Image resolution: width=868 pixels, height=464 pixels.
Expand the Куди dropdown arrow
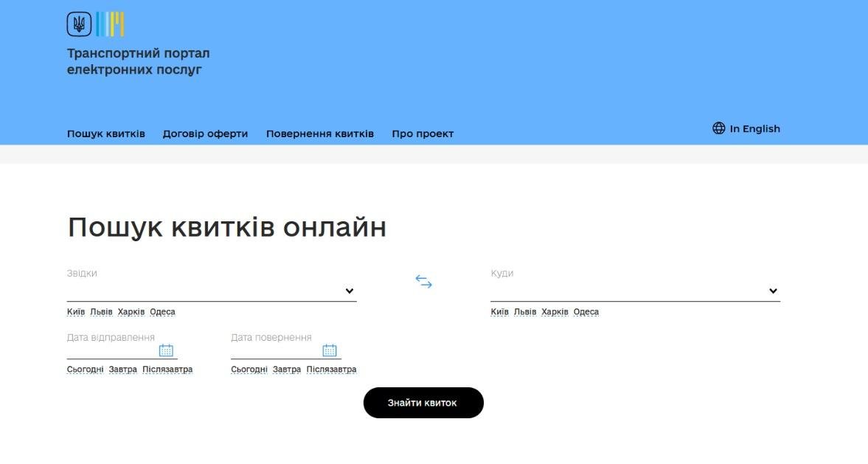(773, 291)
